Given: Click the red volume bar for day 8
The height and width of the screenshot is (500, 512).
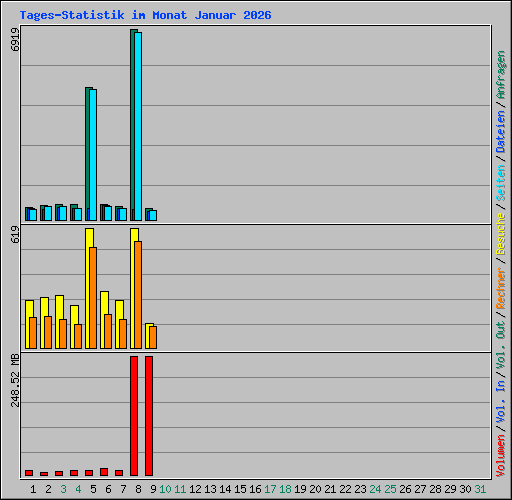Looking at the screenshot, I should 134,416.
